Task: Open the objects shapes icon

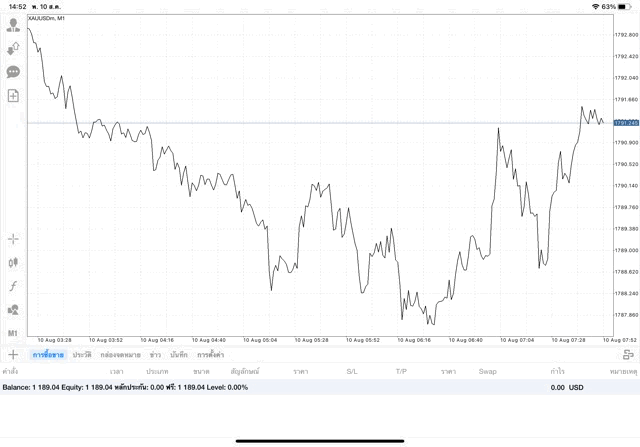Action: (x=13, y=309)
